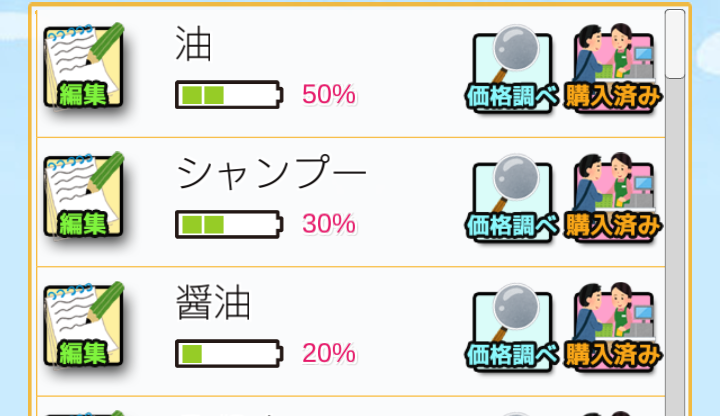Select the シャンプー item name
720x416 pixels.
click(271, 173)
